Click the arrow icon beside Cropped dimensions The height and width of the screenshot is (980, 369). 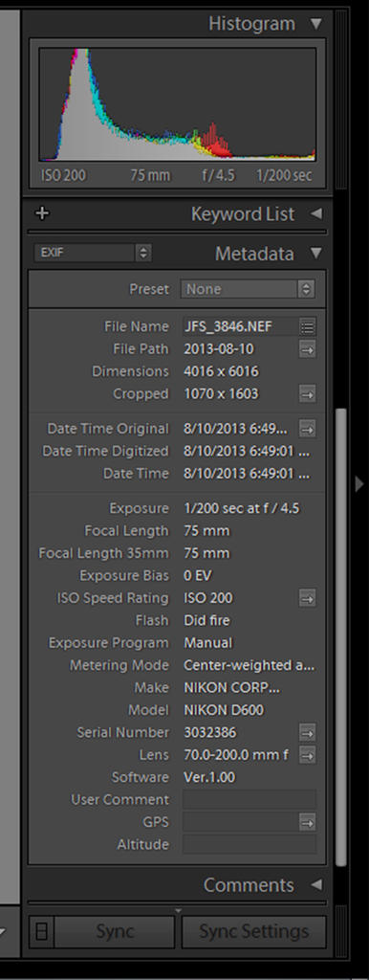(307, 393)
